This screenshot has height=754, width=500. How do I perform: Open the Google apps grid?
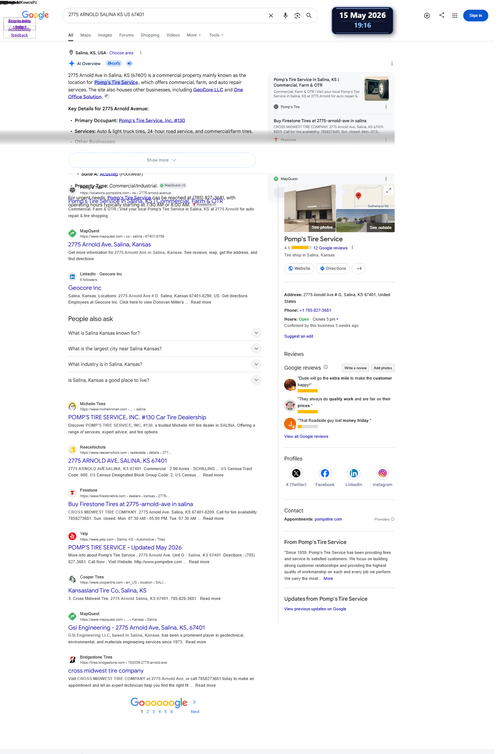coord(454,15)
